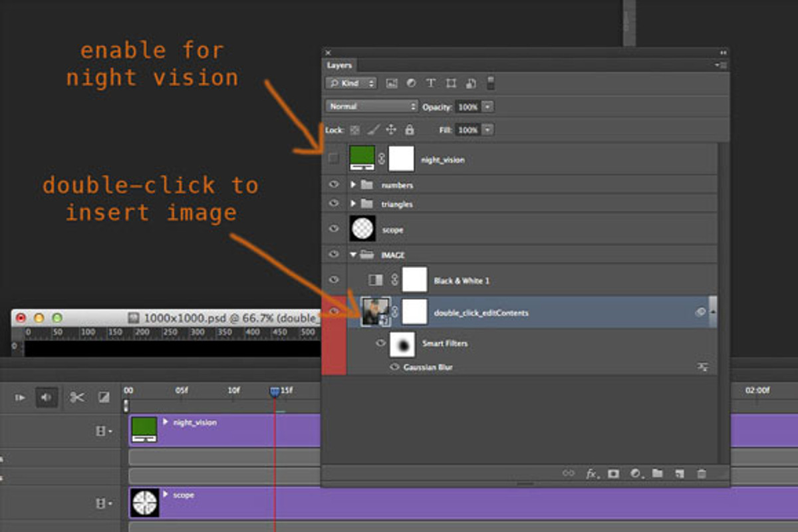Add a layer mask to the selected layer
The height and width of the screenshot is (532, 798).
[x=613, y=473]
